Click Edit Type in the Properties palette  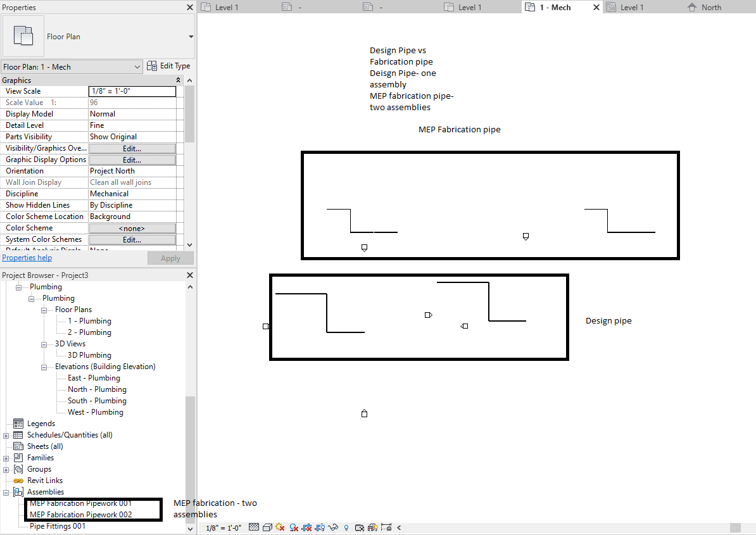pos(168,65)
